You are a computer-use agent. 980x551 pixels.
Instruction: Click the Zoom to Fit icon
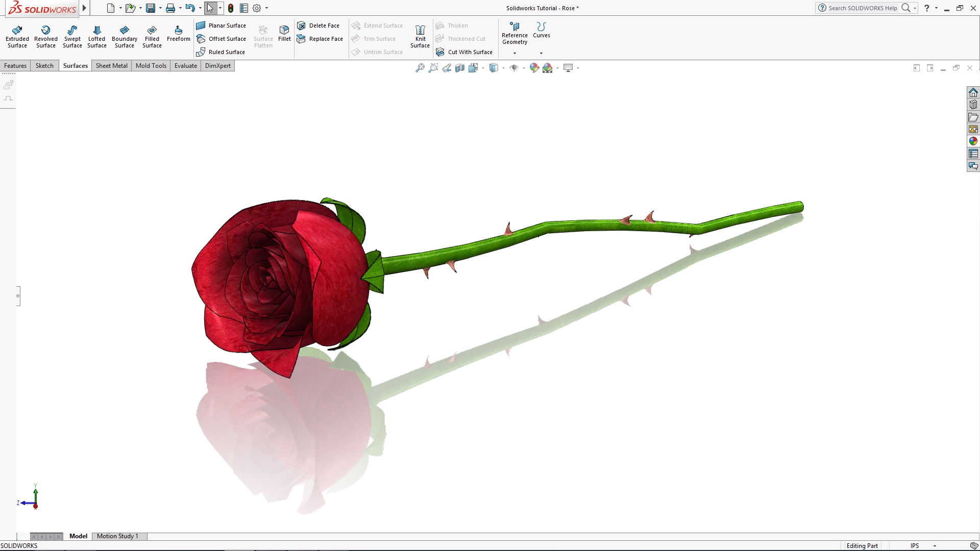tap(420, 68)
